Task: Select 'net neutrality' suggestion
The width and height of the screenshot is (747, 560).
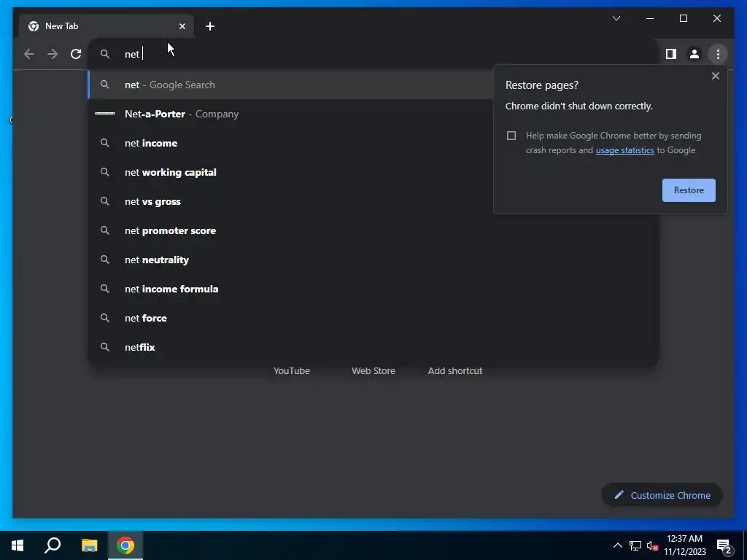Action: pos(373,260)
